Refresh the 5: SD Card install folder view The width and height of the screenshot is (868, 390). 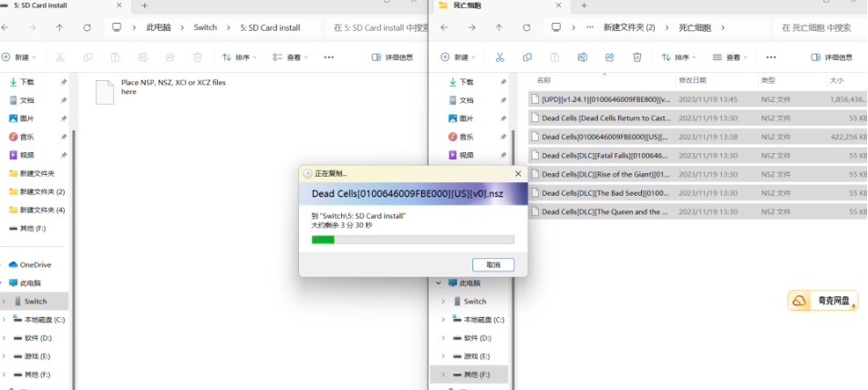click(x=87, y=27)
